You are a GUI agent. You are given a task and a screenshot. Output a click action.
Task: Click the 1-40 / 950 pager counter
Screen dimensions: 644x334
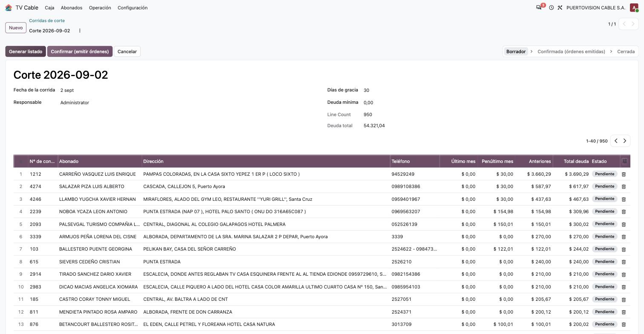tap(597, 141)
